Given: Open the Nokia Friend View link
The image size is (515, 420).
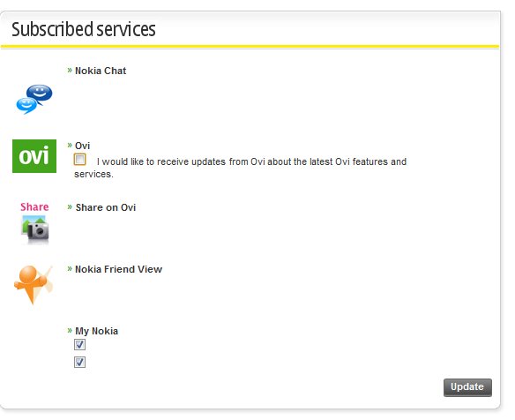Looking at the screenshot, I should click(x=118, y=269).
